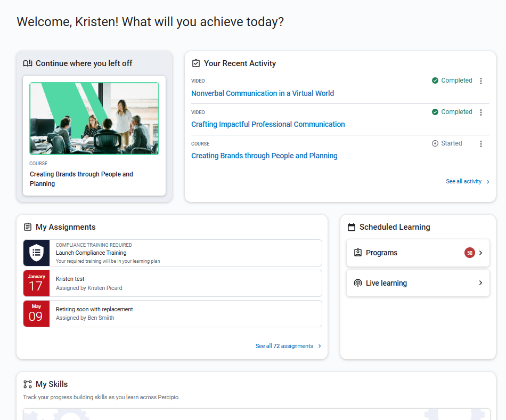
Task: Expand the Live learning row chevron
Action: (x=480, y=283)
